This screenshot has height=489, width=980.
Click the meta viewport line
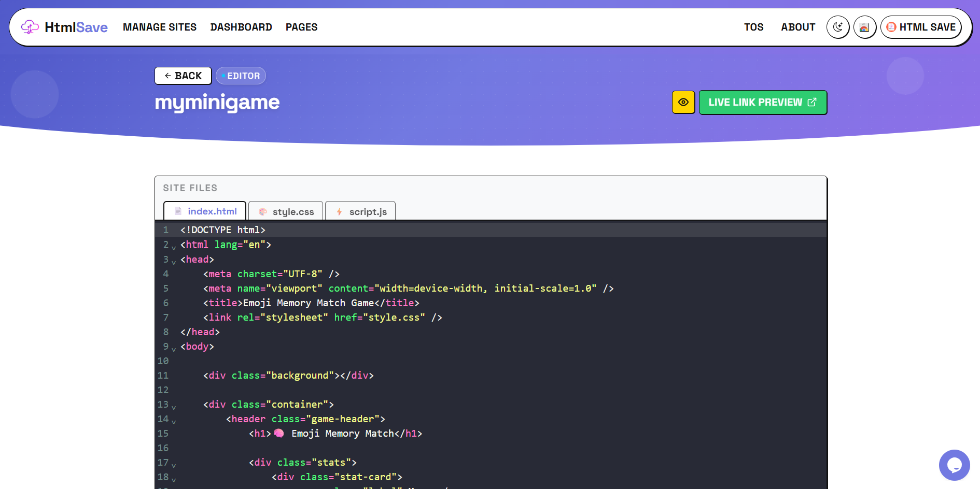pyautogui.click(x=409, y=289)
